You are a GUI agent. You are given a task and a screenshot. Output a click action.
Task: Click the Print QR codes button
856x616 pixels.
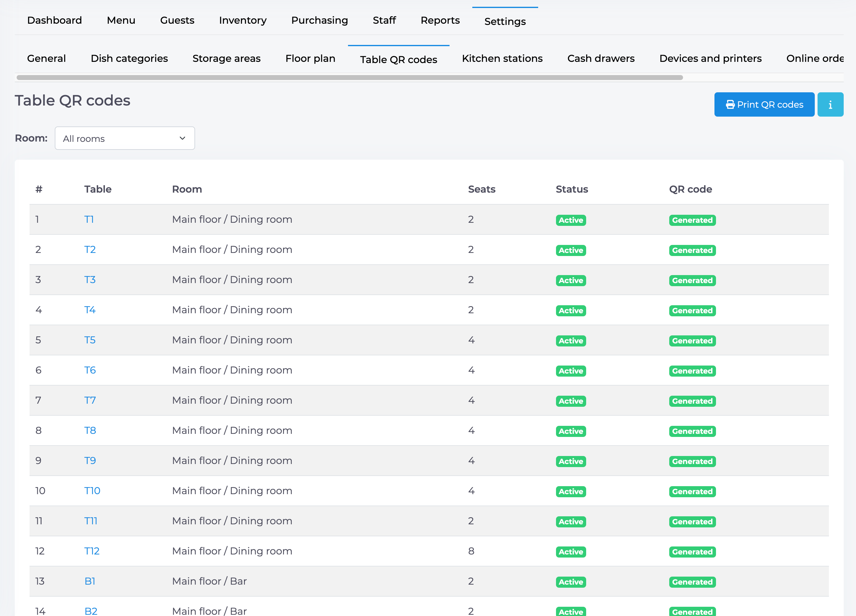[x=764, y=105]
